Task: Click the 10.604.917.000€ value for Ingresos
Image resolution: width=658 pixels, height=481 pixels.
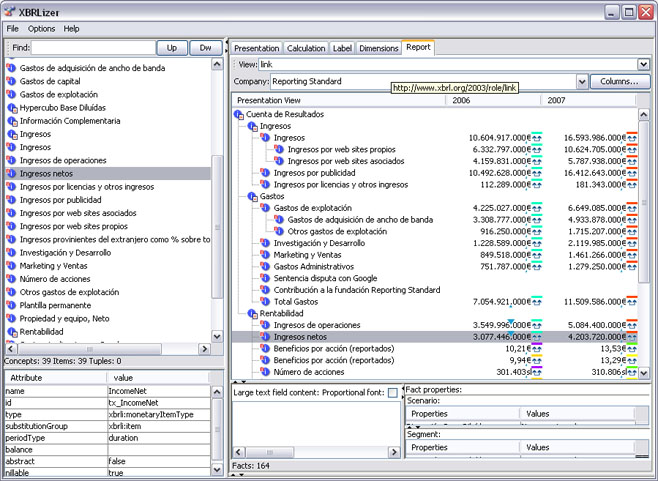Action: [x=500, y=138]
